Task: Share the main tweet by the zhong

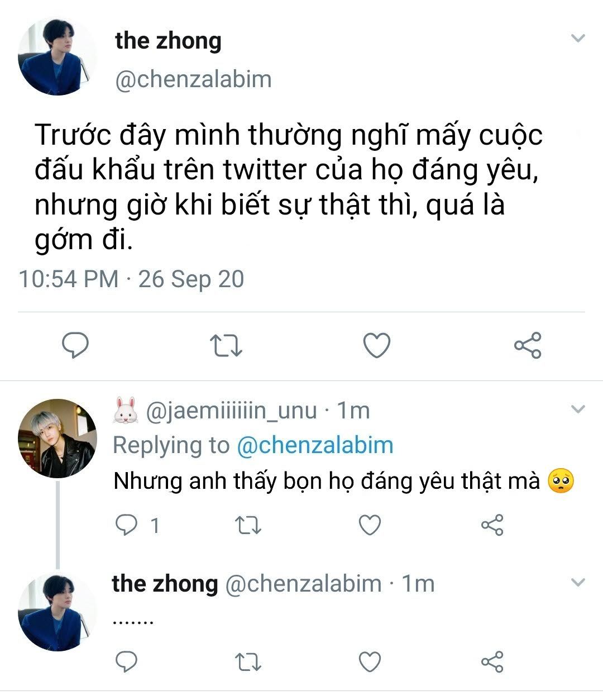Action: (527, 345)
